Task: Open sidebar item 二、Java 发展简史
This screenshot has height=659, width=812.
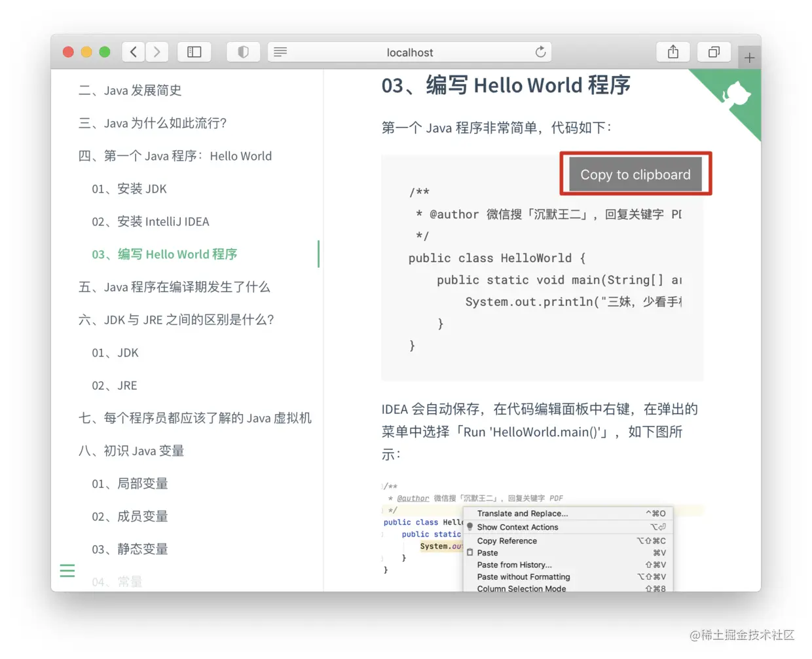Action: coord(130,90)
